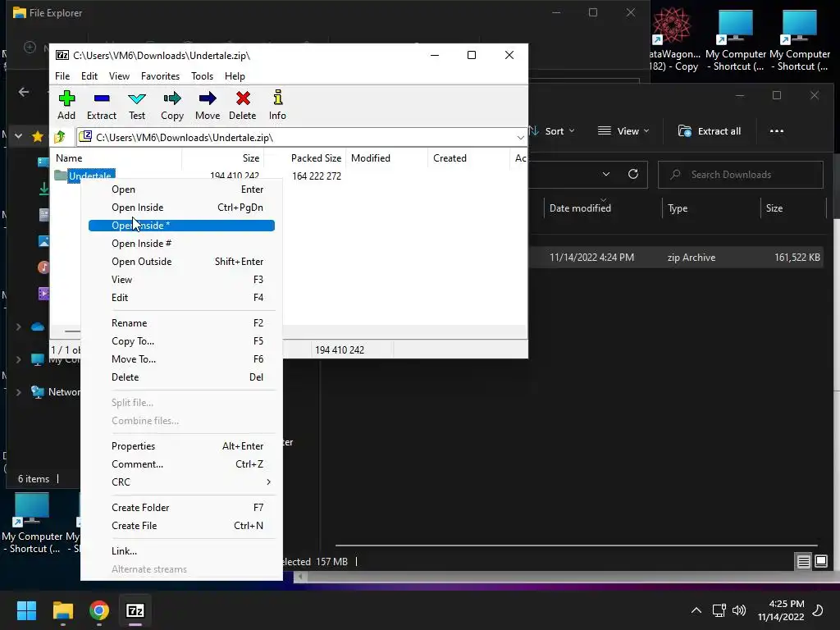Click Extract all button in Downloads window
The width and height of the screenshot is (840, 630).
[710, 130]
